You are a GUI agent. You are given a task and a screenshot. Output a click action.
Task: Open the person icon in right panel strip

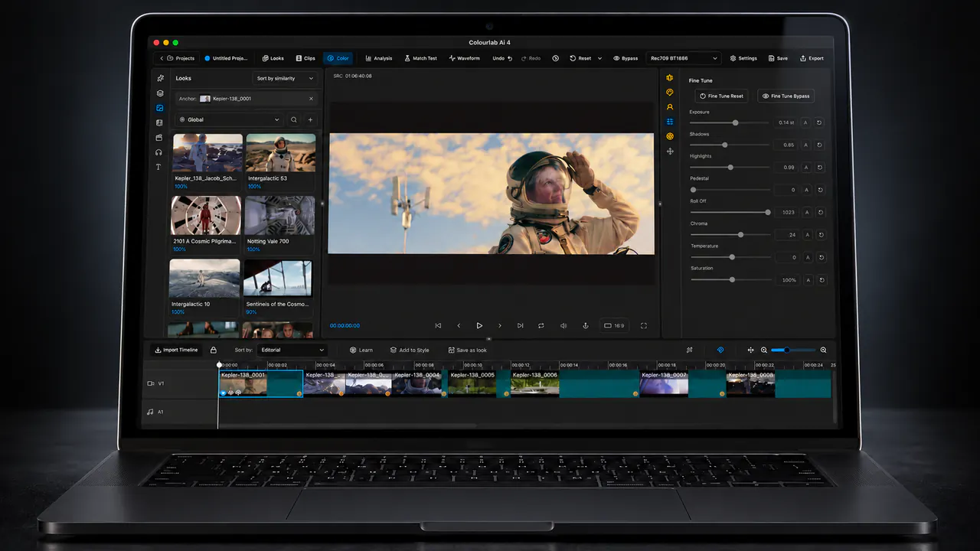(670, 107)
